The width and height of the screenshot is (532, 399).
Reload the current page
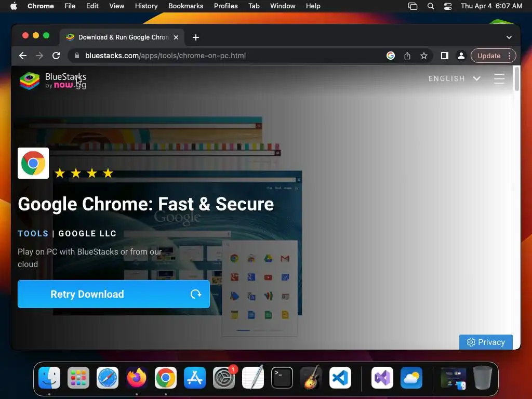click(x=56, y=56)
